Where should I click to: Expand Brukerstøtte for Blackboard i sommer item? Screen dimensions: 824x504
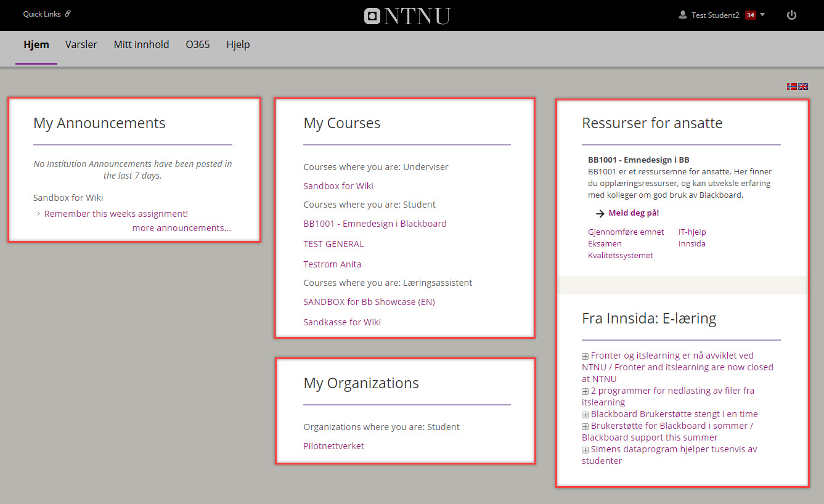click(x=585, y=426)
